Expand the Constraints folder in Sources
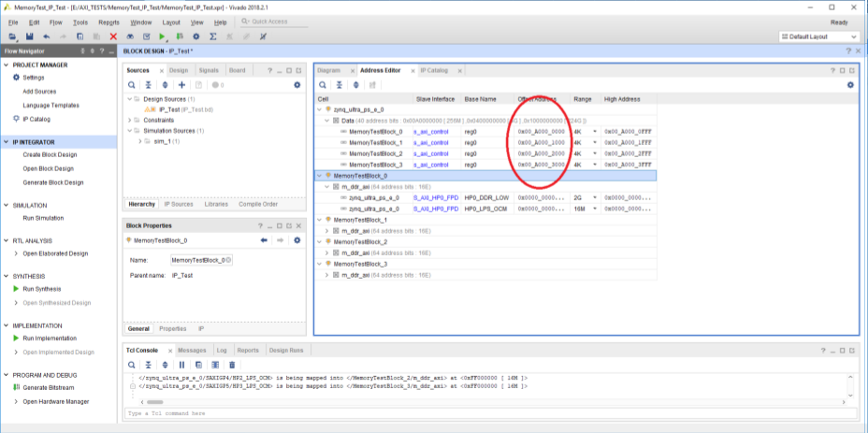Viewport: 868px width, 433px height. pos(129,120)
